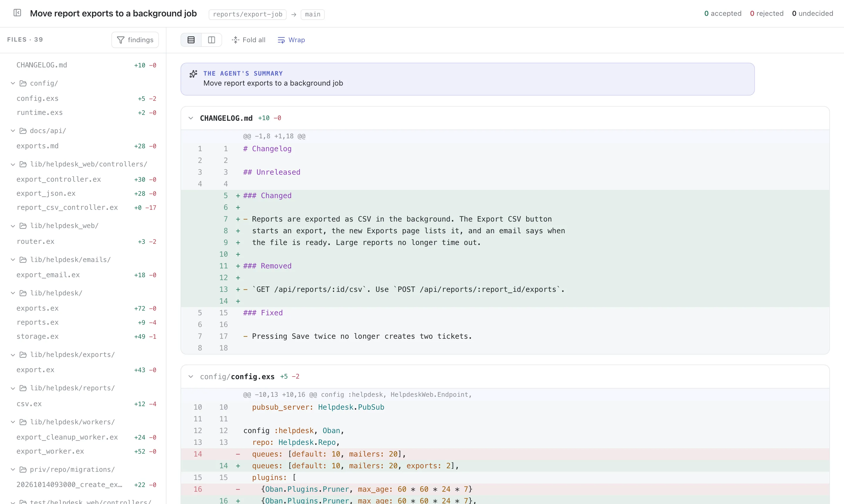Switch to split diff view

coord(212,40)
